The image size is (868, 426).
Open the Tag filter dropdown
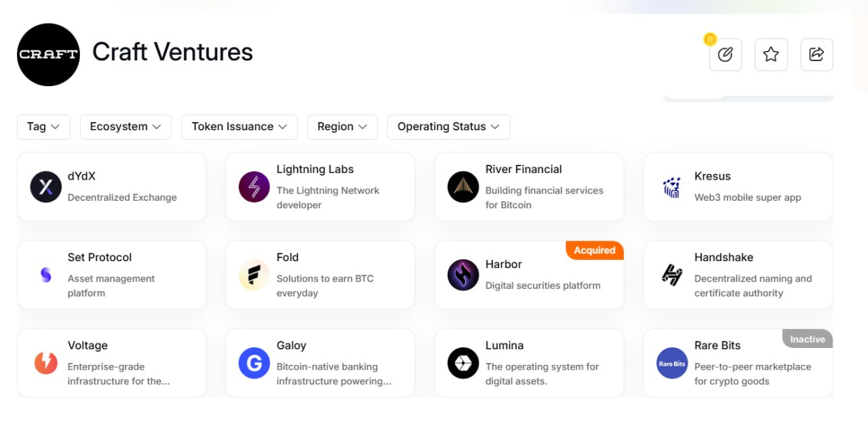pos(43,127)
